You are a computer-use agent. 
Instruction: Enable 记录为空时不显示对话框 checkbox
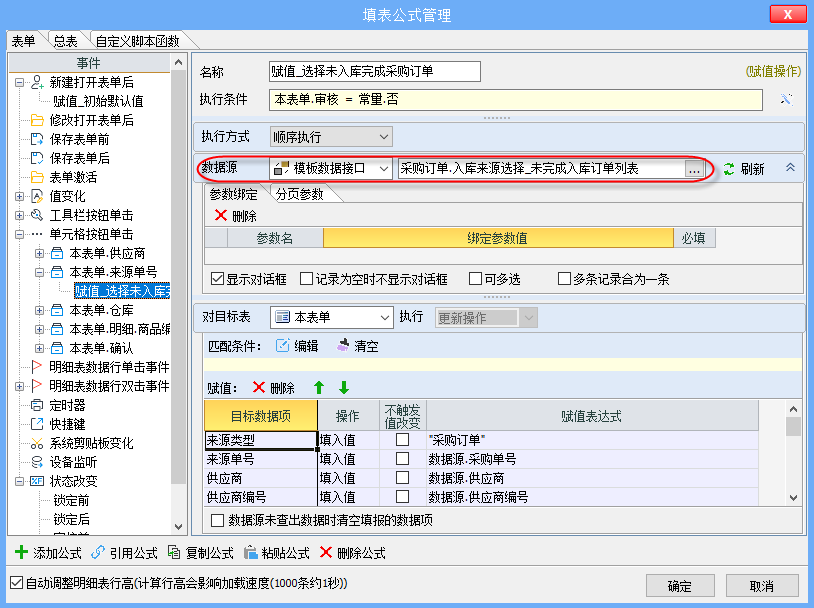point(306,279)
